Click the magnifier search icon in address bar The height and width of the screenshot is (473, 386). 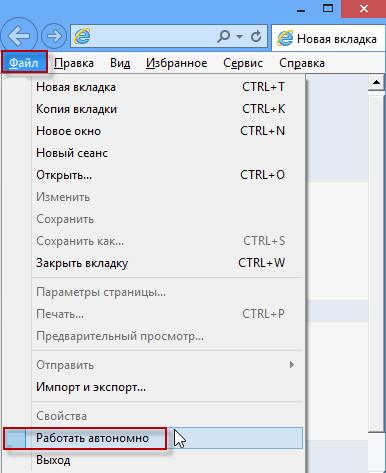point(224,36)
